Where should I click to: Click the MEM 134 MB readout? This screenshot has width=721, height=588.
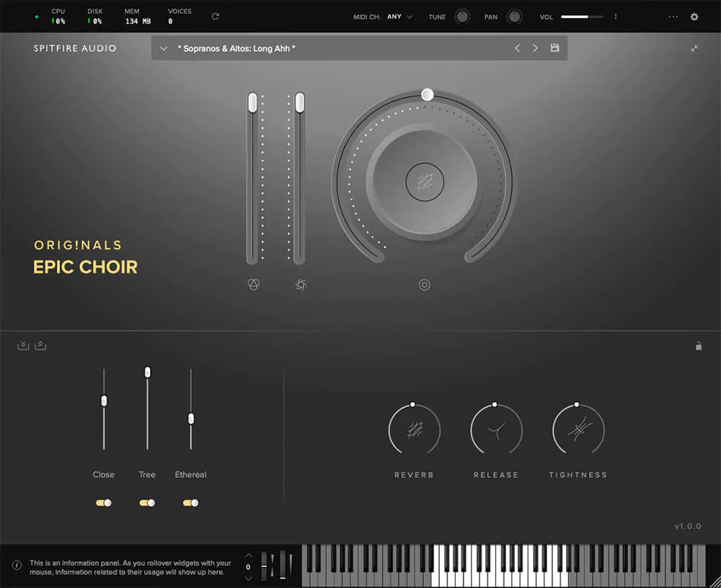tap(138, 21)
